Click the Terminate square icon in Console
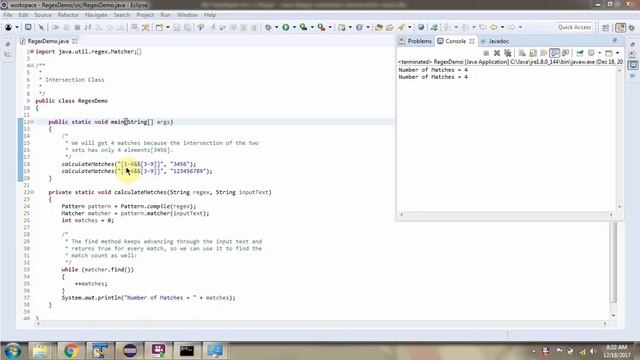Viewport: 640px width, 360px height. click(x=486, y=53)
